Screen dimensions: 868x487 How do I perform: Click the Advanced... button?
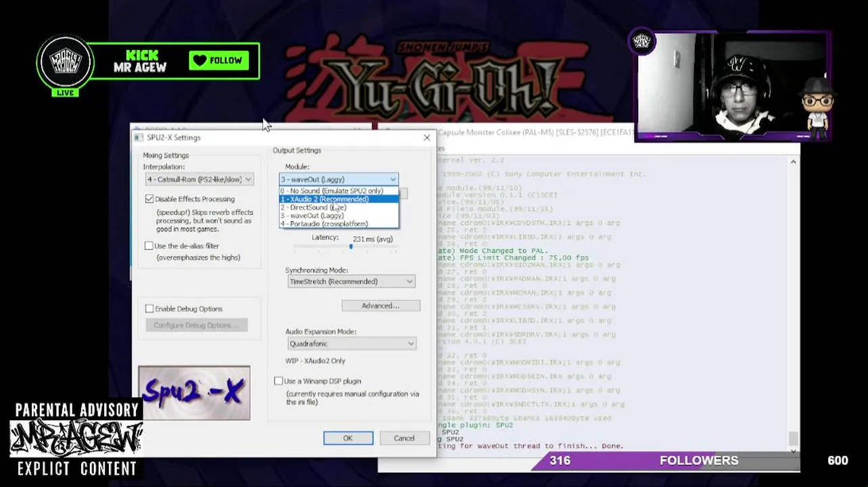[x=381, y=306]
